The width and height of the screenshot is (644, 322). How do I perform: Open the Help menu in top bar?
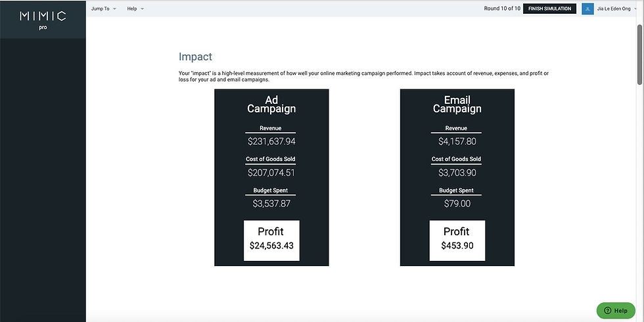tap(135, 9)
